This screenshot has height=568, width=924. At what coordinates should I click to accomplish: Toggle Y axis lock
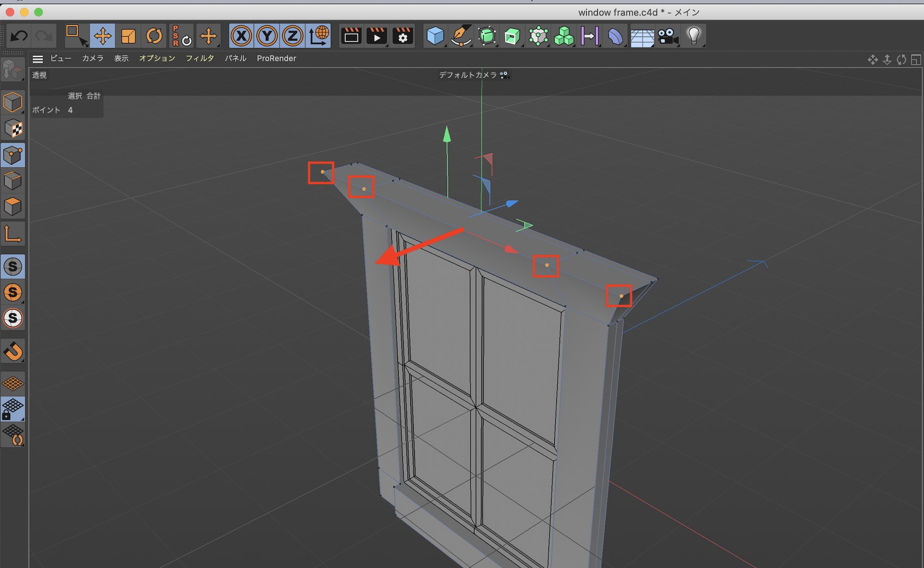coord(267,36)
